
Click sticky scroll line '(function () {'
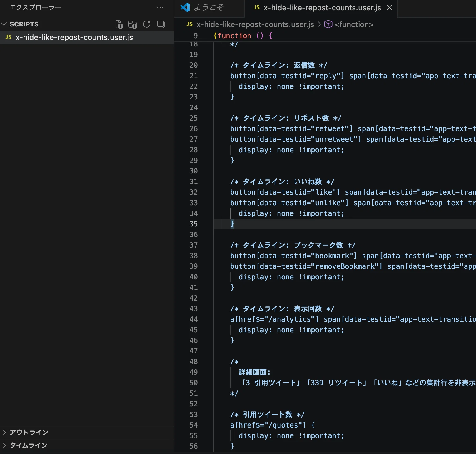(x=243, y=36)
